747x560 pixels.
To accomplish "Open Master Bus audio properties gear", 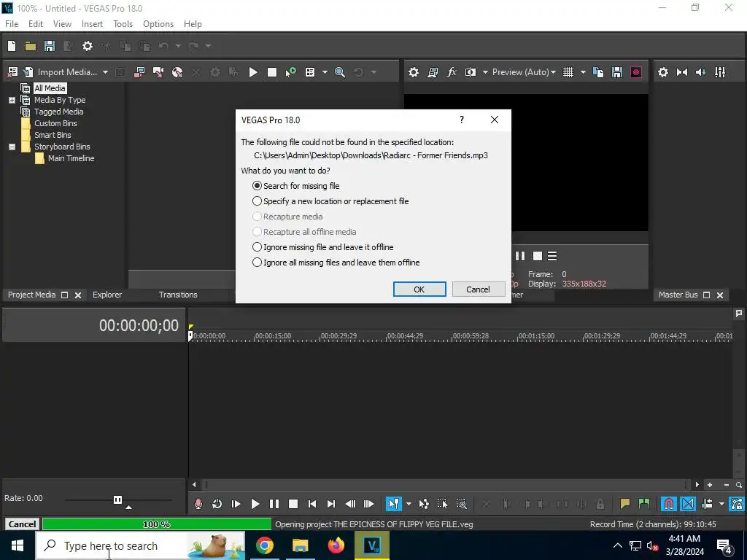I will 662,72.
